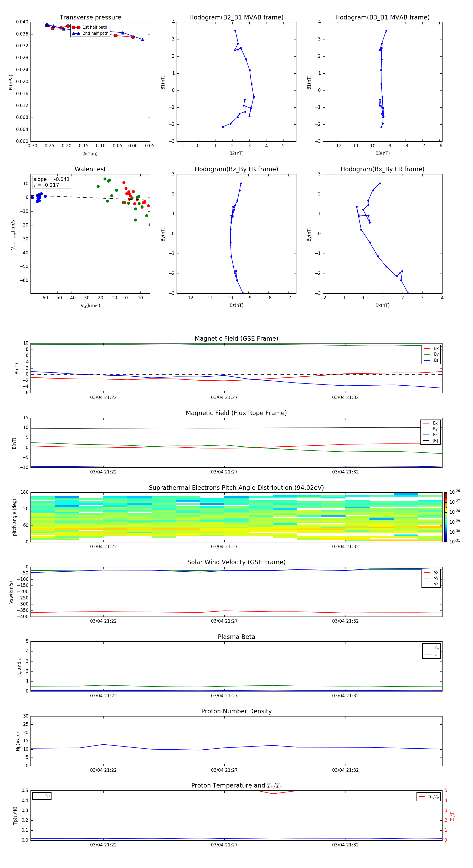473x868 pixels.
Task: Click the 'Hodogram(B2_B1 MVAB frame)' title
Action: tap(236, 18)
